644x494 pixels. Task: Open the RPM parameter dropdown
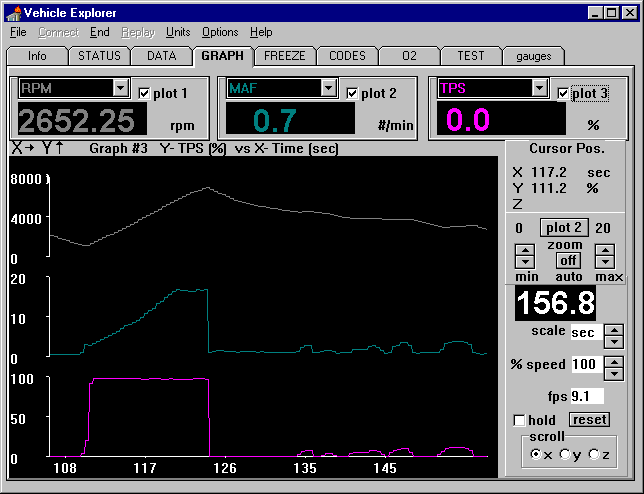point(121,88)
